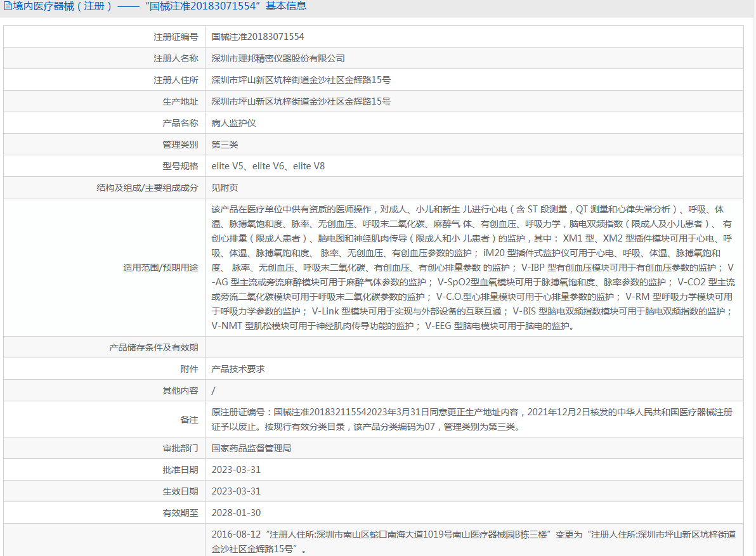
Task: Click the 生产地址 label
Action: (x=180, y=101)
